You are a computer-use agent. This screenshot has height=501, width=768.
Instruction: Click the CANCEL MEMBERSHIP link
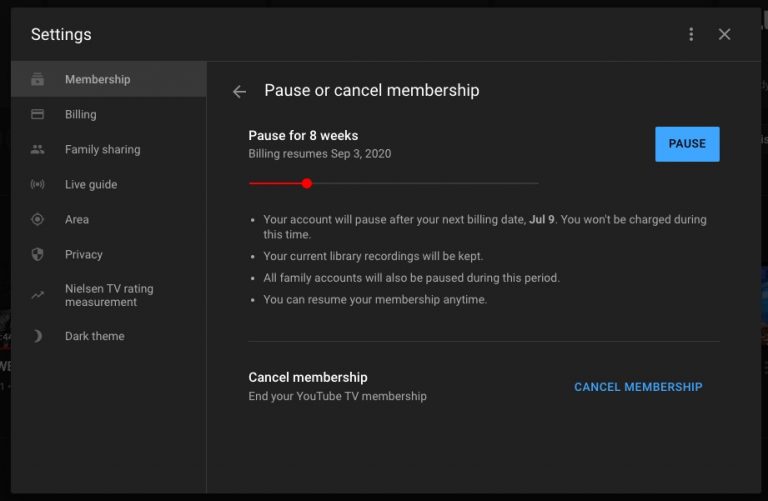tap(638, 387)
